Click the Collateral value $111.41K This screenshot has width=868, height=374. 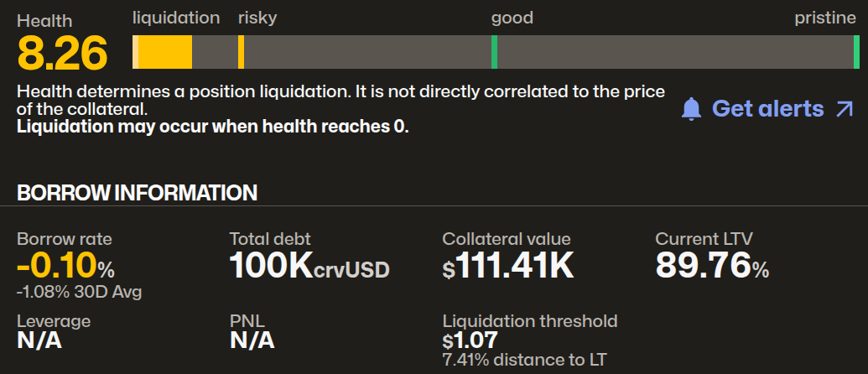[508, 267]
